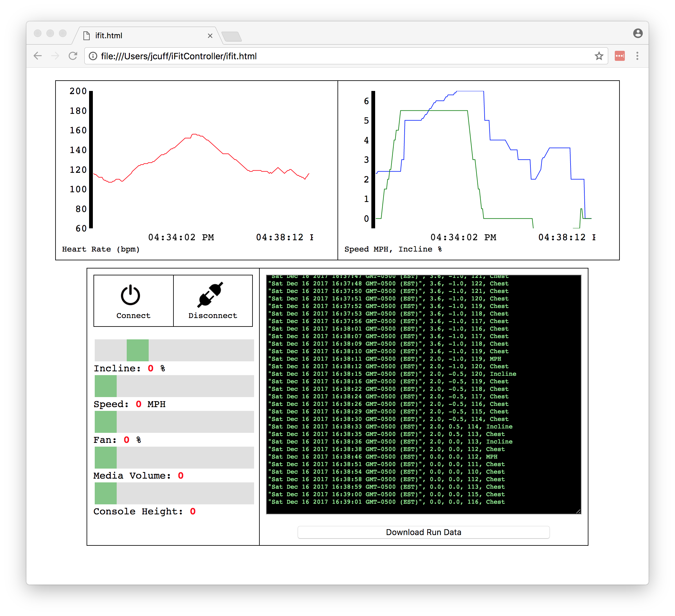Open Chrome's three-dot menu

(x=637, y=56)
